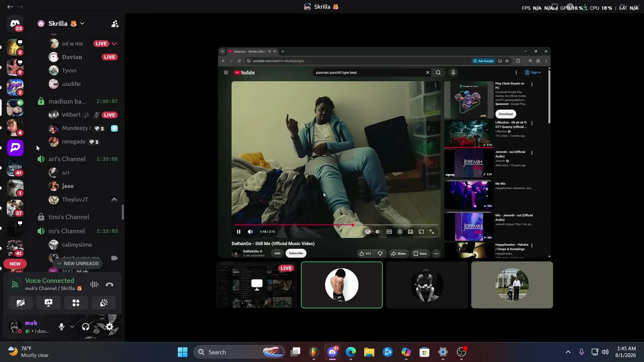Viewport: 644px width, 362px height.
Task: Open Discord direct messages home icon
Action: point(15,24)
